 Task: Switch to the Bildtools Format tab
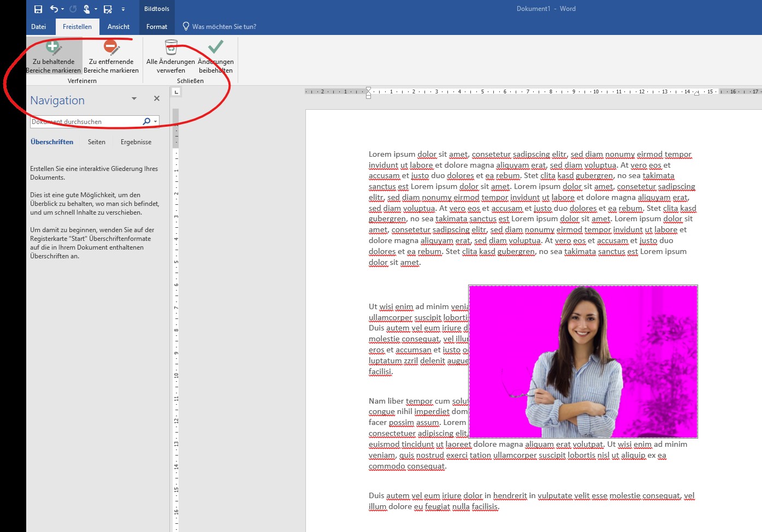(157, 26)
